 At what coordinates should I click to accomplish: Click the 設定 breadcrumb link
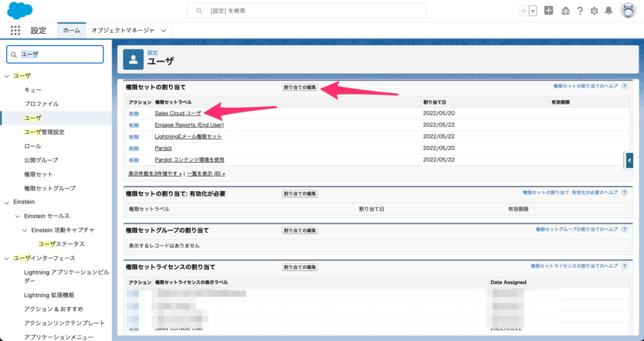(152, 53)
